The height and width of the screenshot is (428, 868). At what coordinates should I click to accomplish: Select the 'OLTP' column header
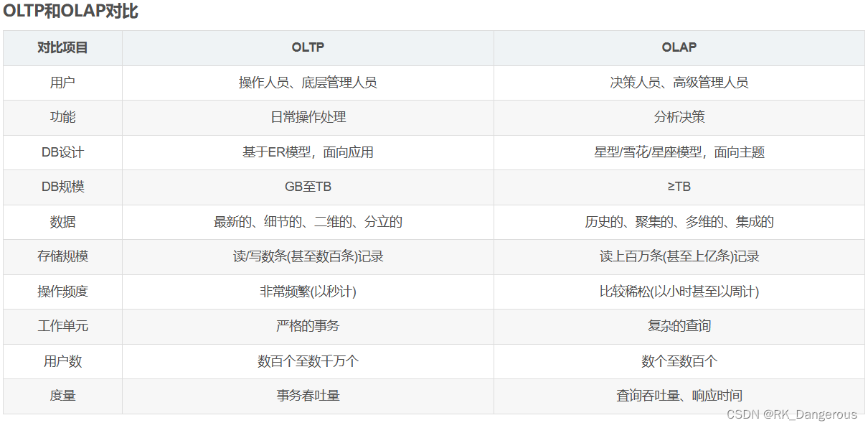point(308,48)
